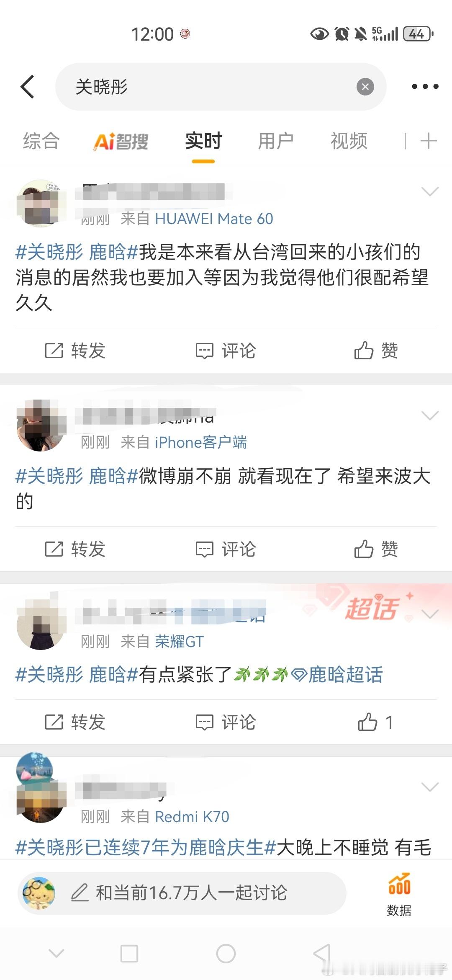Comment on the iPhone客户端 post
Screen dimensions: 452x980
pyautogui.click(x=226, y=549)
